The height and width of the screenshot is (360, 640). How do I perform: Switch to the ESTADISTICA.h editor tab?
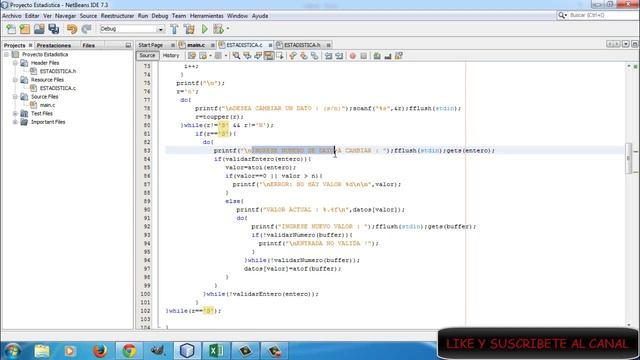point(302,45)
